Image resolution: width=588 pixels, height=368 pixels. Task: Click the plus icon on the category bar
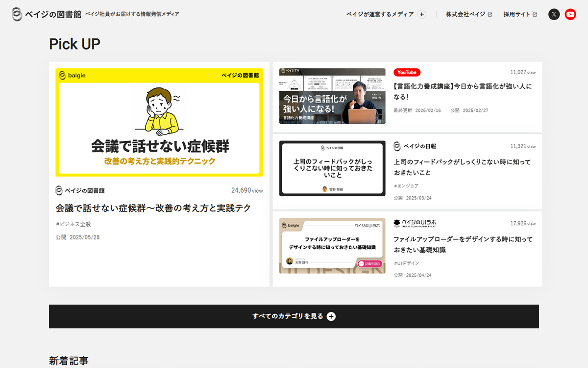331,316
